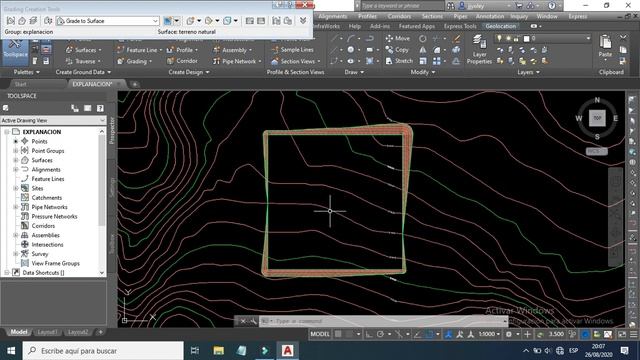This screenshot has height=360, width=640.
Task: Toggle object snap on status bar
Action: pyautogui.click(x=429, y=334)
